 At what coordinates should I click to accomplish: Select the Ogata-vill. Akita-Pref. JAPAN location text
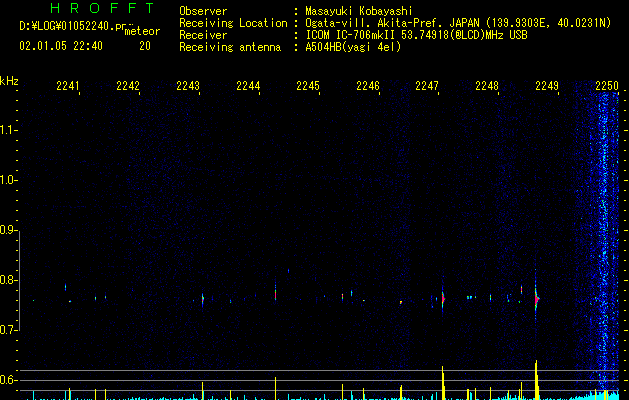point(458,23)
